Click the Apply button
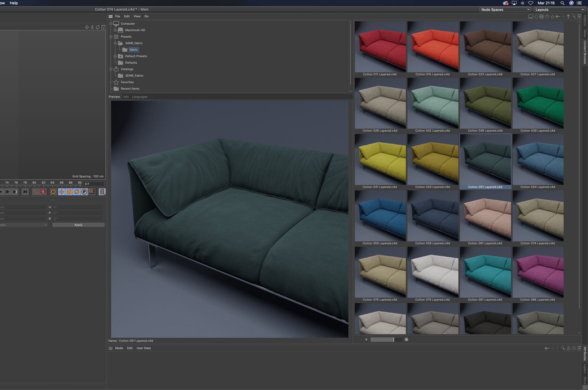Viewport: 588px width, 390px height. (78, 225)
